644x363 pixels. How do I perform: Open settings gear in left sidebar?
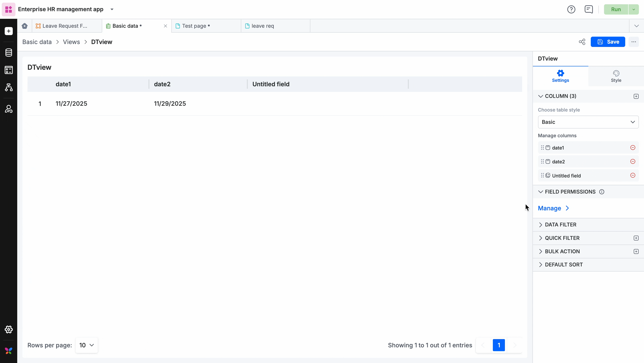point(9,329)
